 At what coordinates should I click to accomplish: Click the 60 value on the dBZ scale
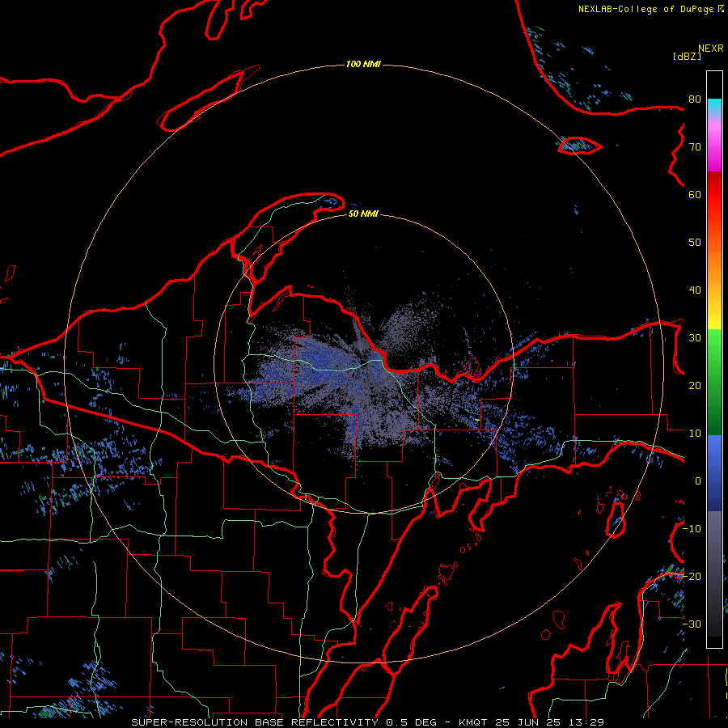click(x=695, y=194)
